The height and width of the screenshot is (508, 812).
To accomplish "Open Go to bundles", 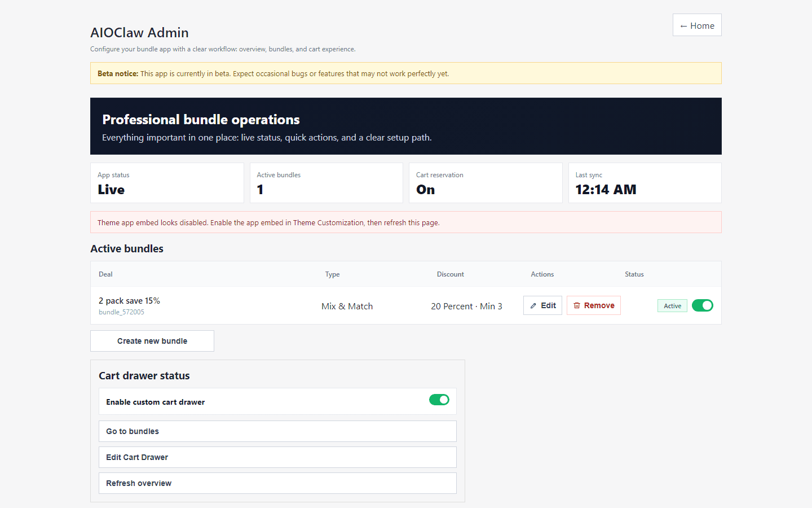I will [277, 431].
